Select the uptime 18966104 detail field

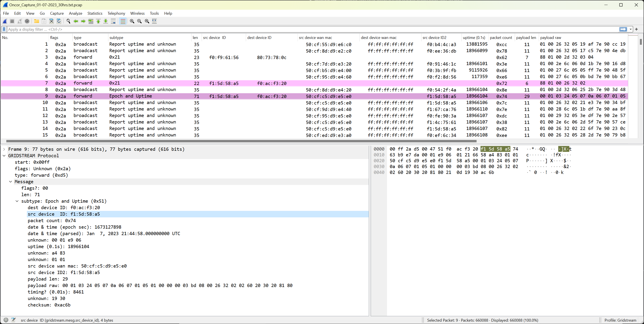click(x=58, y=246)
